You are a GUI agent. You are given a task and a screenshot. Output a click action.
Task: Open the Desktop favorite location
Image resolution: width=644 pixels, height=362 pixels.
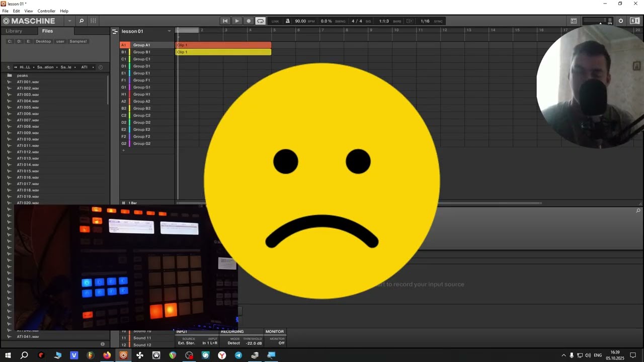click(x=43, y=41)
